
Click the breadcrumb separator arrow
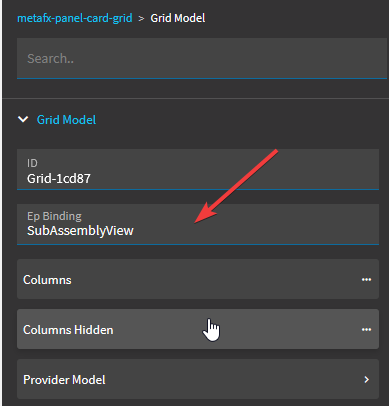tap(141, 18)
